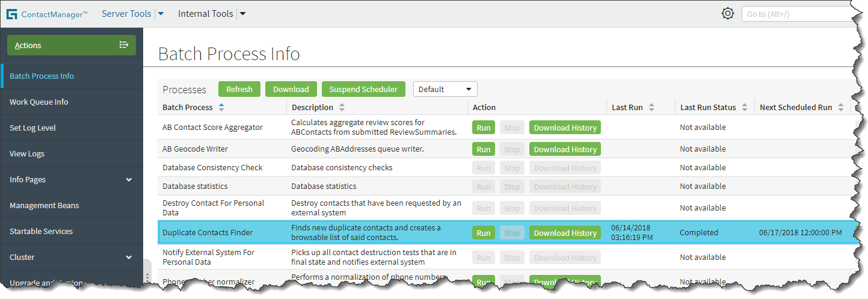
Task: Open the Internal Tools dropdown arrow
Action: pos(242,14)
